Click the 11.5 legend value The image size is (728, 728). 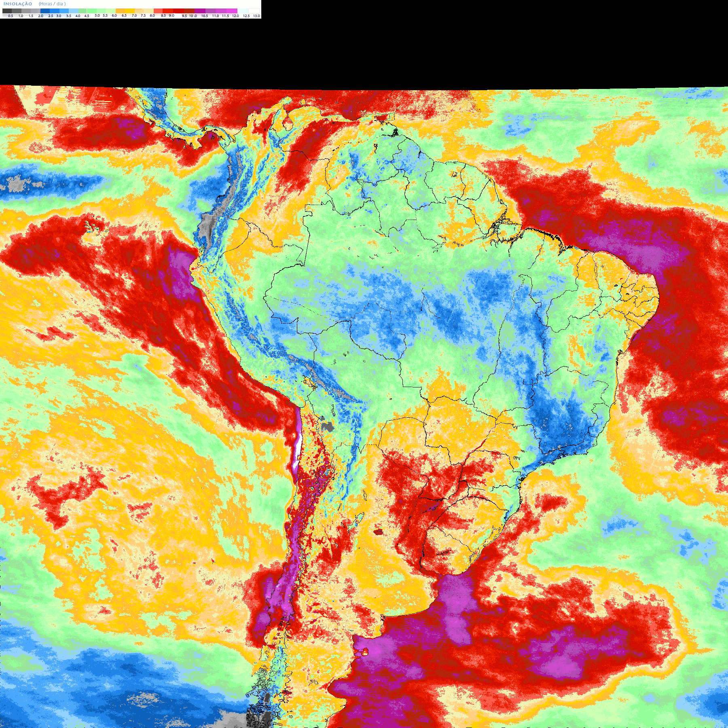click(x=225, y=16)
